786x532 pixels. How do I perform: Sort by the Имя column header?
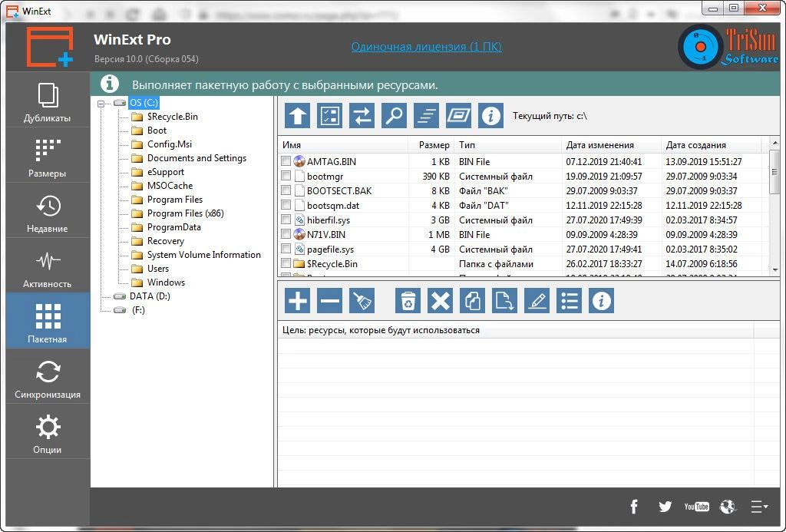343,145
